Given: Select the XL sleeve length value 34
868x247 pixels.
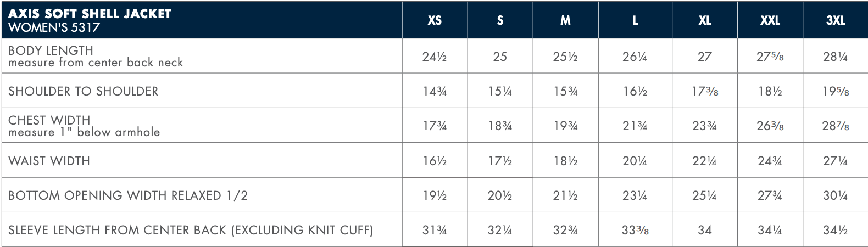Looking at the screenshot, I should [704, 230].
